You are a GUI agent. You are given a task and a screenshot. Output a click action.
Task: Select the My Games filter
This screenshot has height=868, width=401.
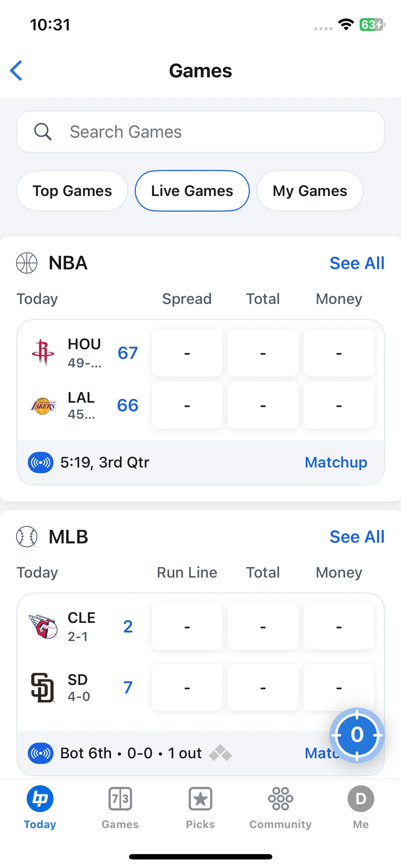point(310,191)
